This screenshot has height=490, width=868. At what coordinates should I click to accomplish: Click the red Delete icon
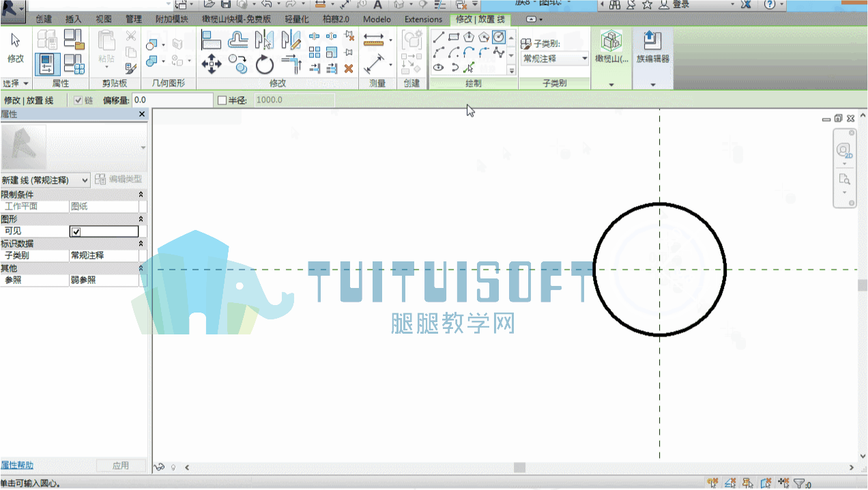[x=349, y=68]
